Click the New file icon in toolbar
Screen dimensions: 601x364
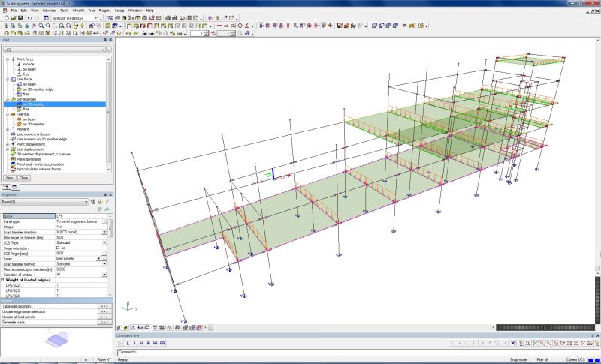(5, 17)
